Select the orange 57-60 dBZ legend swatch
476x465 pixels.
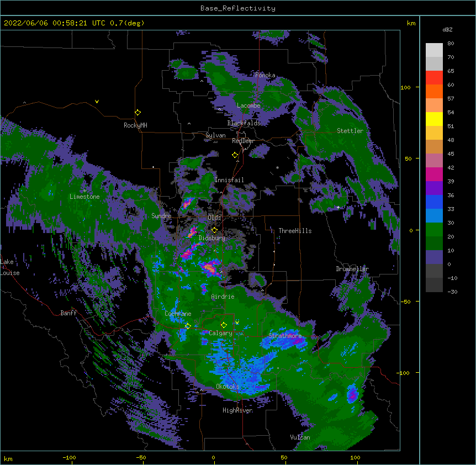pyautogui.click(x=434, y=91)
